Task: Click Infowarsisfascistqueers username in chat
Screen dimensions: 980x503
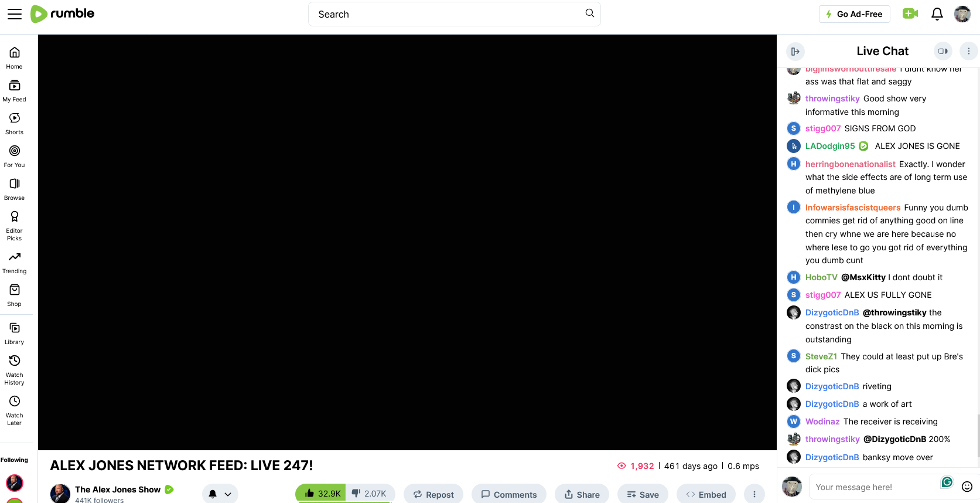Action: tap(853, 208)
